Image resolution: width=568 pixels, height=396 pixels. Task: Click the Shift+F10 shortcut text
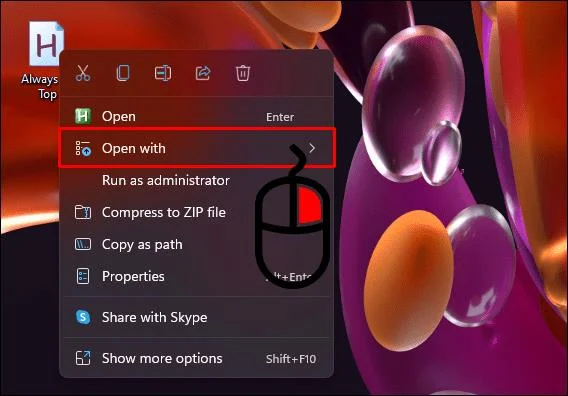click(x=291, y=359)
